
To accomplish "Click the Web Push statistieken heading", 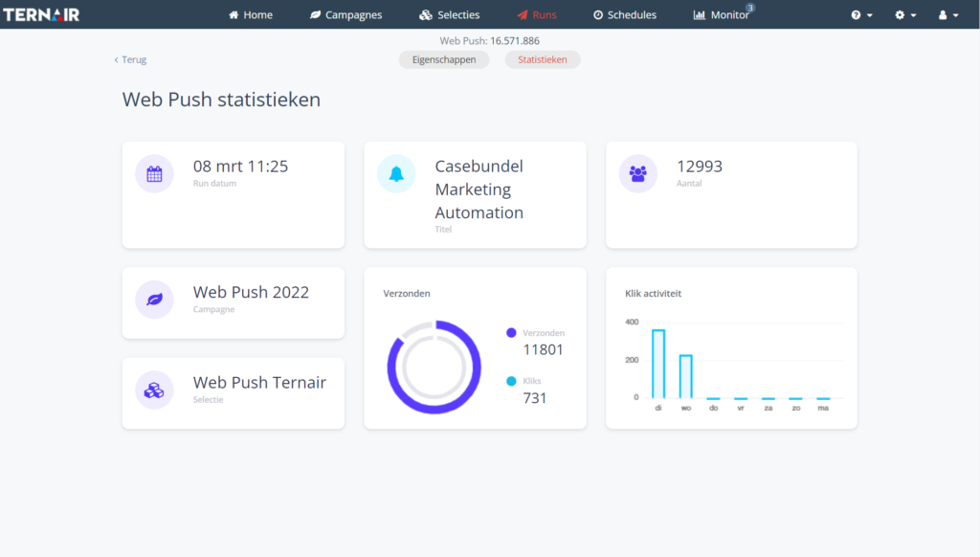I will click(221, 100).
